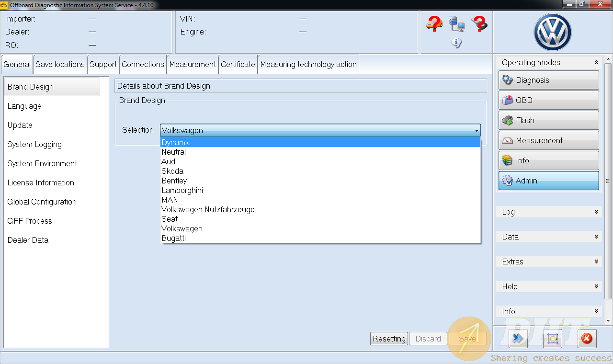Open Measurement operating mode

(549, 140)
